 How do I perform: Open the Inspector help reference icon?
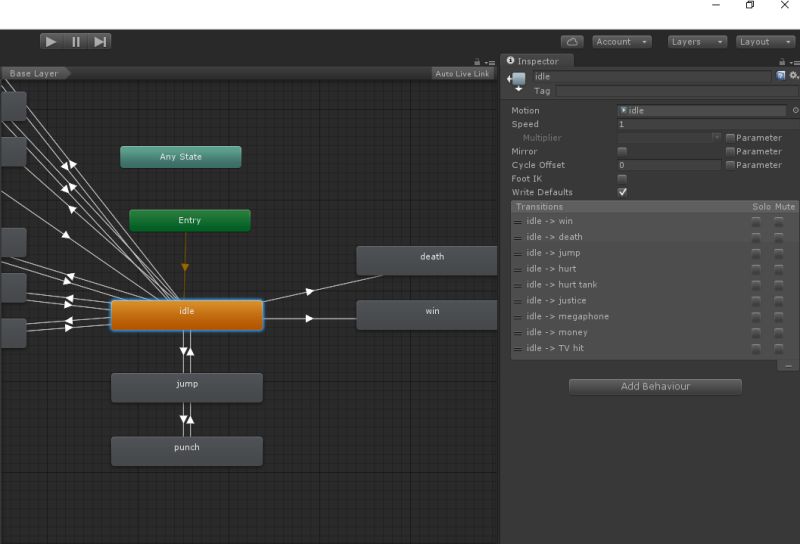[781, 76]
